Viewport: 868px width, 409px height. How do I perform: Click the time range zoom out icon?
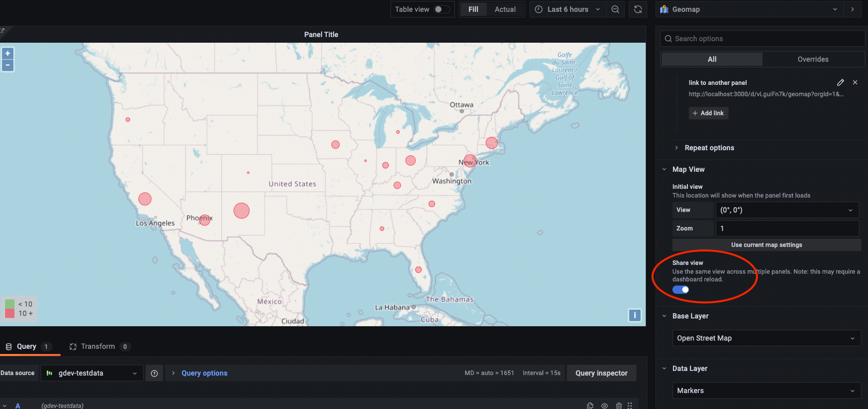pos(615,9)
